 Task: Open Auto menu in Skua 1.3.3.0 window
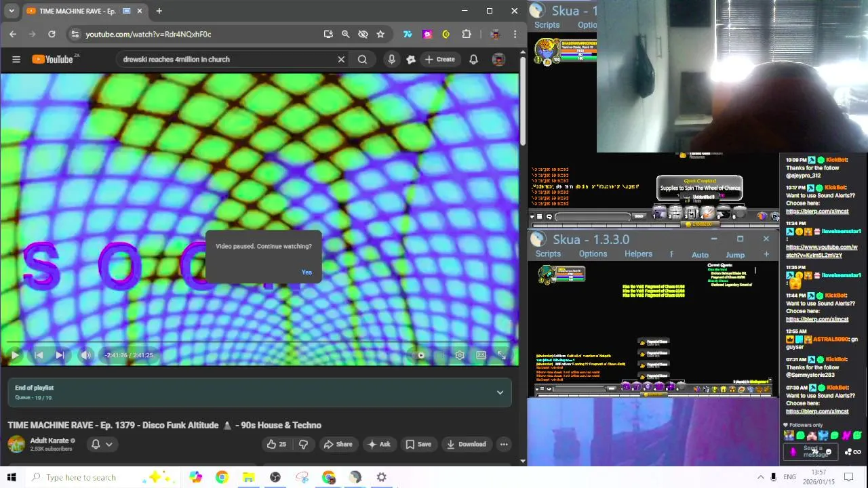(x=700, y=255)
